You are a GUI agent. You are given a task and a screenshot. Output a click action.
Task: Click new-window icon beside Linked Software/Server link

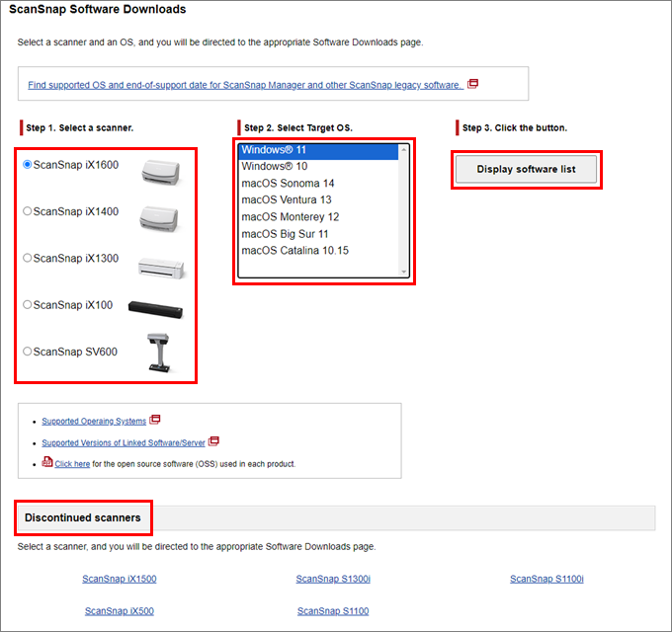point(213,441)
